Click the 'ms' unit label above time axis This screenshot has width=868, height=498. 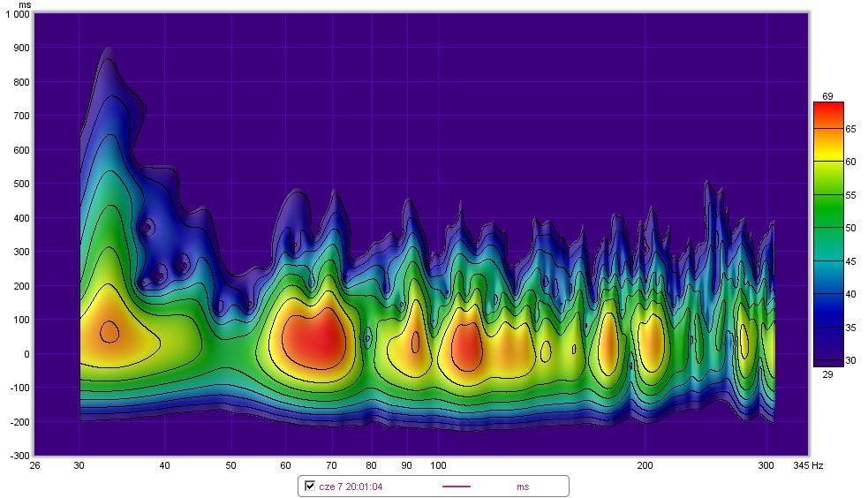(x=25, y=5)
